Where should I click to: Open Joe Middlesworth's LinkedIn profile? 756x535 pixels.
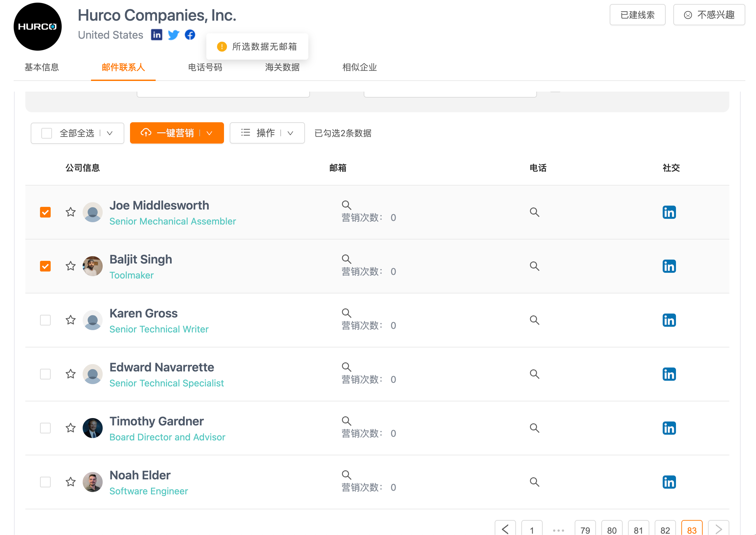(x=669, y=212)
